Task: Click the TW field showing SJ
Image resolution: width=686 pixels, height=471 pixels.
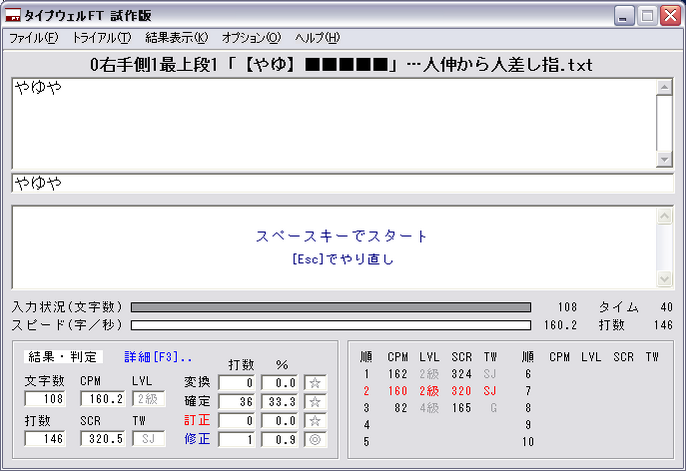Action: pyautogui.click(x=149, y=439)
